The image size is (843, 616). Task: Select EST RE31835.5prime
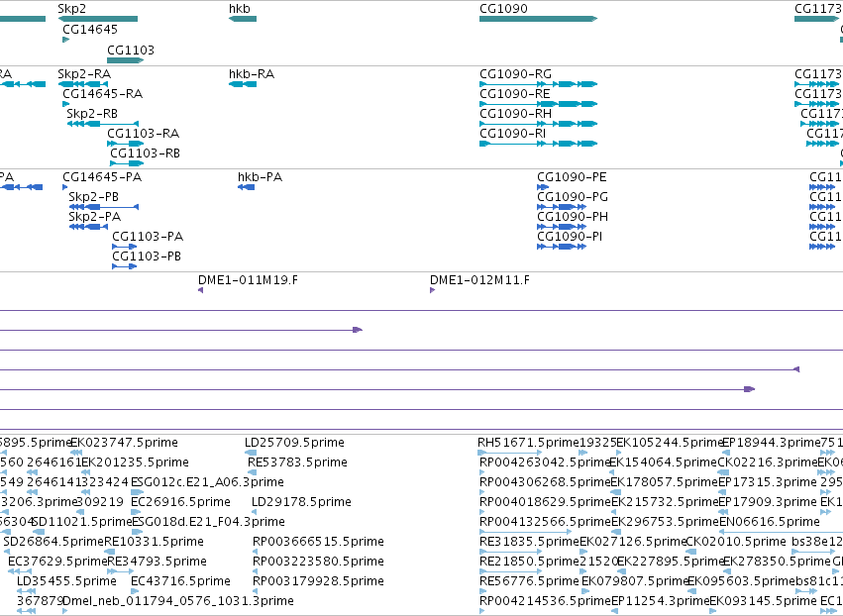pos(529,542)
